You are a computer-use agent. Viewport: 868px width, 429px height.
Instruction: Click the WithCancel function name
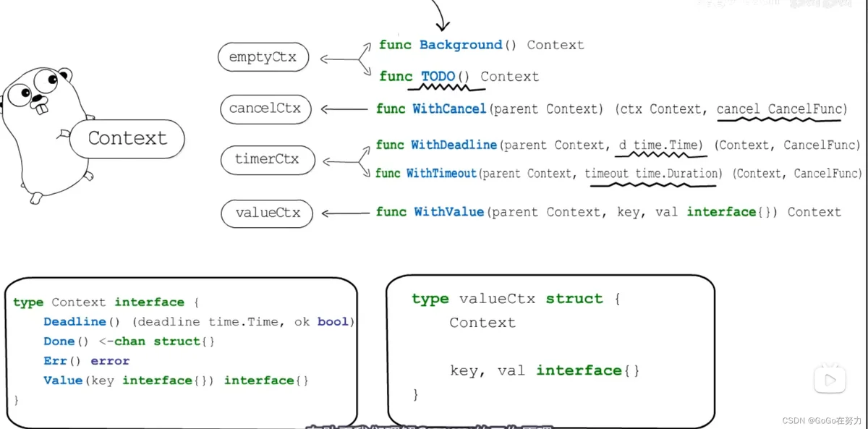click(x=449, y=109)
